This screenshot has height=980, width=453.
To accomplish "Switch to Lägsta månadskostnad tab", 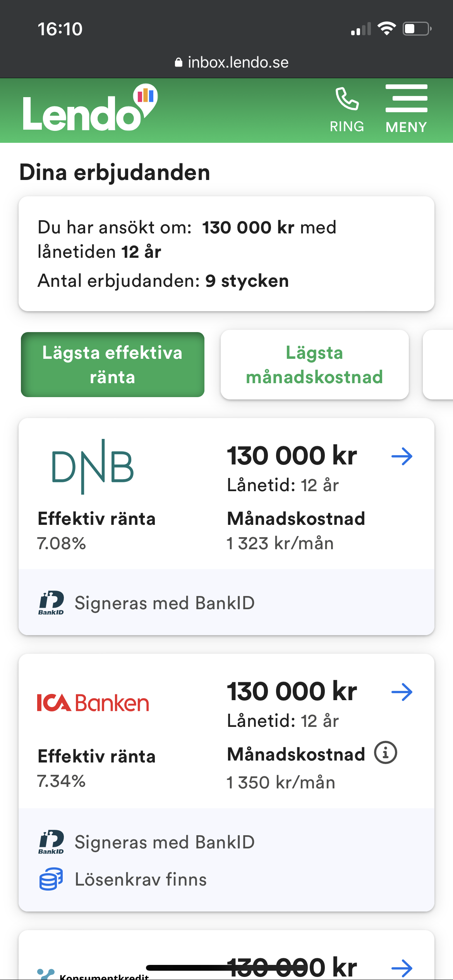I will tap(314, 365).
